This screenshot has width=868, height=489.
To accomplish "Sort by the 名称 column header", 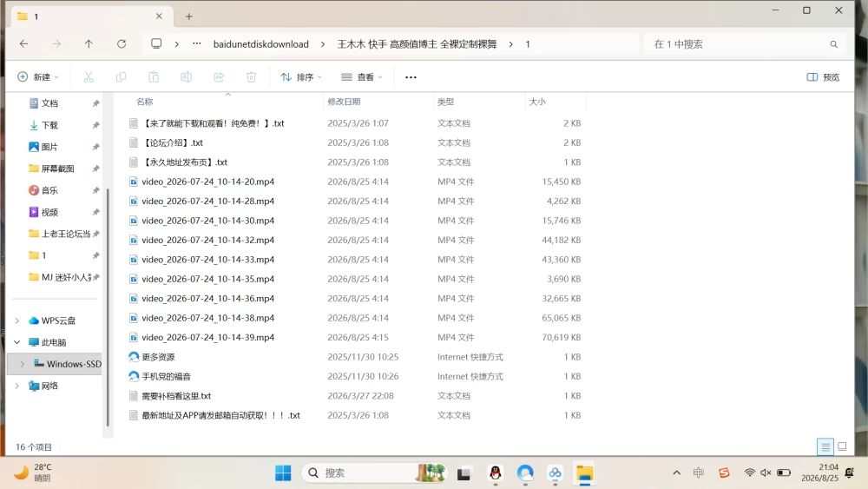I will [145, 102].
